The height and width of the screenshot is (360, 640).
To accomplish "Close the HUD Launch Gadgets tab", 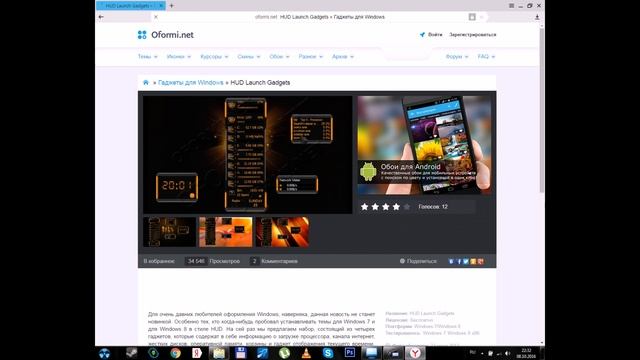I will [x=161, y=6].
